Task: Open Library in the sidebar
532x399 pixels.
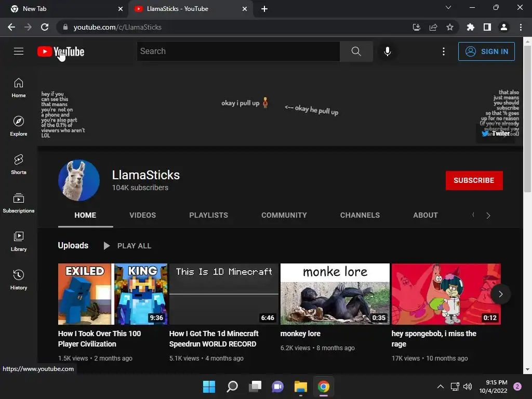Action: click(19, 241)
